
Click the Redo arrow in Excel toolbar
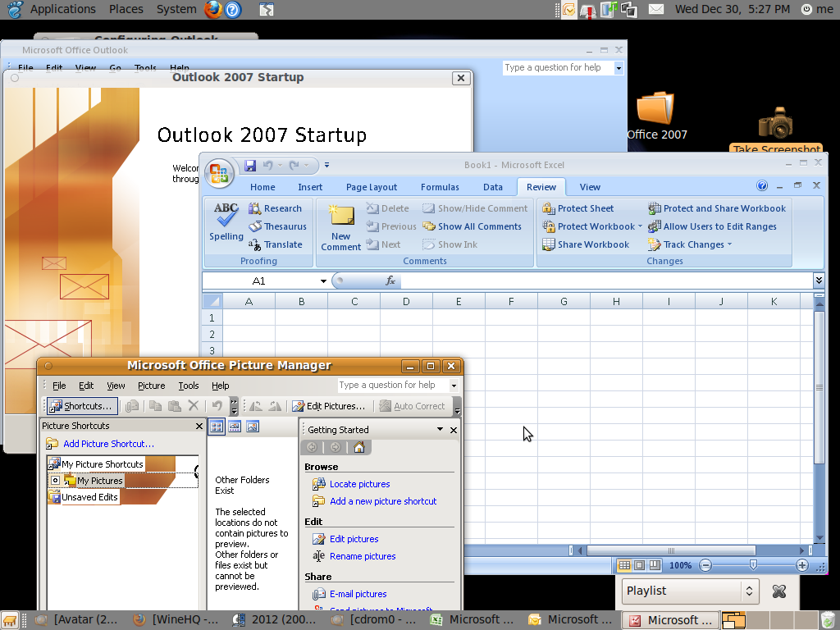pyautogui.click(x=294, y=166)
